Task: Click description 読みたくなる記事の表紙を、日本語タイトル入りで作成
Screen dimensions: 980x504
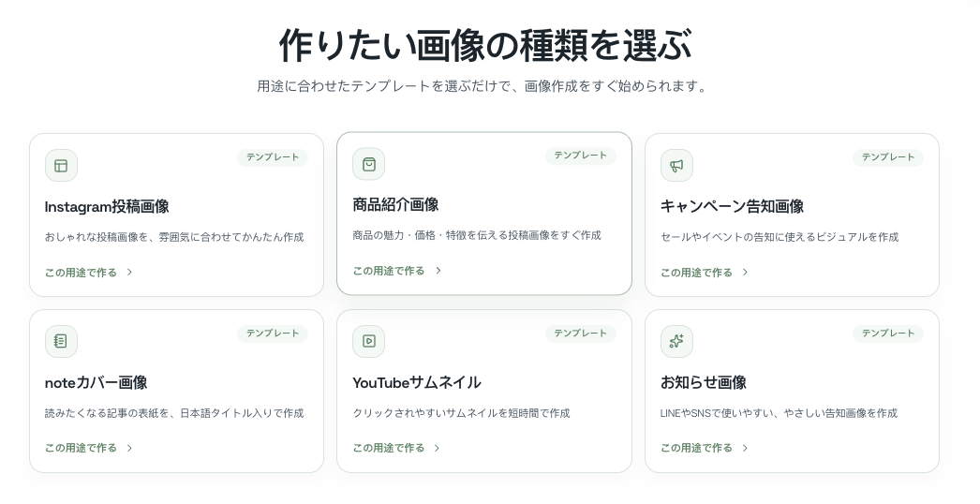Action: pyautogui.click(x=174, y=413)
